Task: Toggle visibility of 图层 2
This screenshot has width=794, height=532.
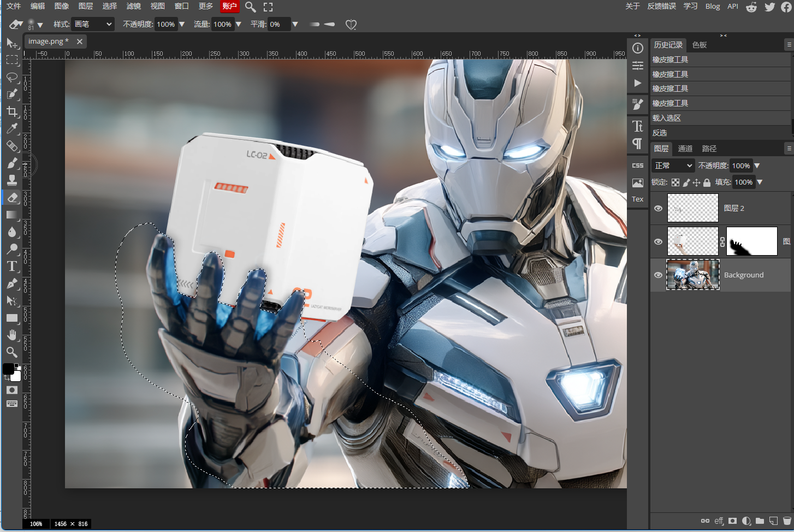Action: [658, 208]
